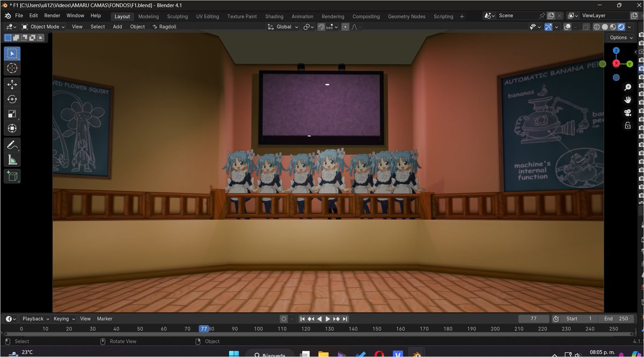Toggle viewport overlays display
The width and height of the screenshot is (644, 357).
coord(567,27)
